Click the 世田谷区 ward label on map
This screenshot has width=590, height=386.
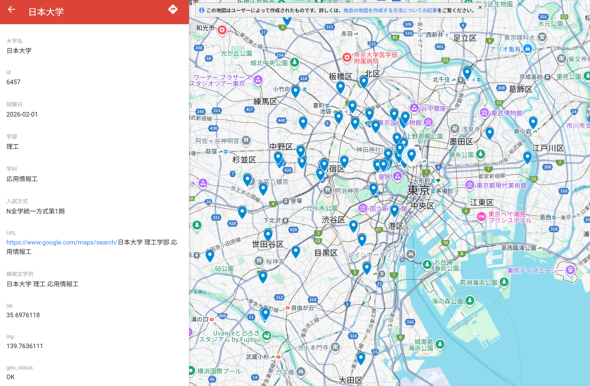click(267, 245)
